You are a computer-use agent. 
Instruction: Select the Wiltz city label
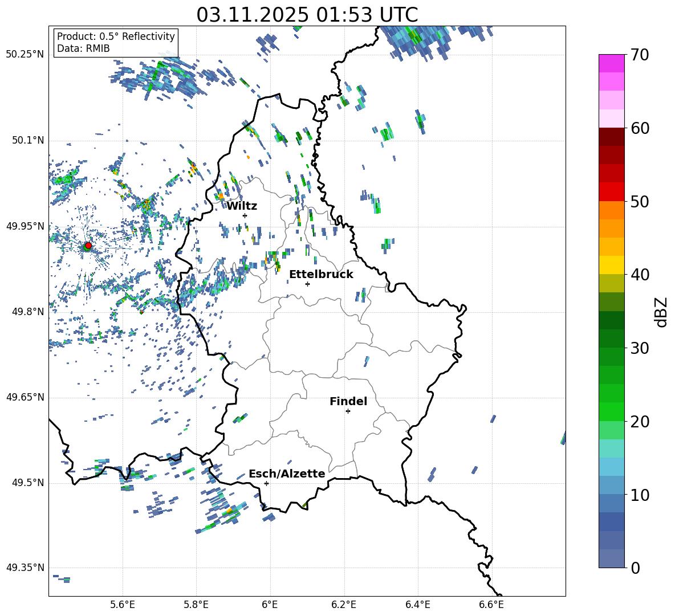coord(242,206)
